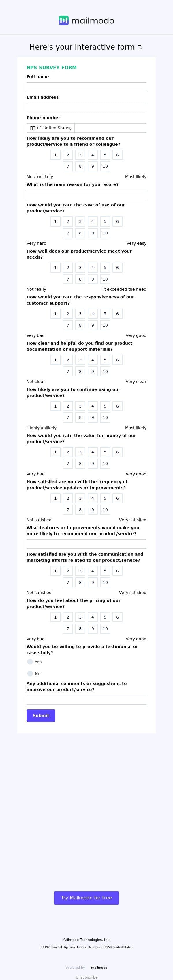Click the additional comments input field
Screen dimensions: 173x980
coord(86,700)
